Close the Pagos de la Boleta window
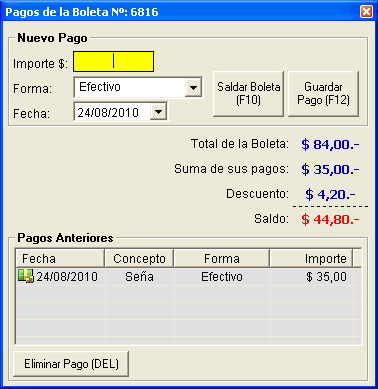The image size is (378, 389). 366,12
